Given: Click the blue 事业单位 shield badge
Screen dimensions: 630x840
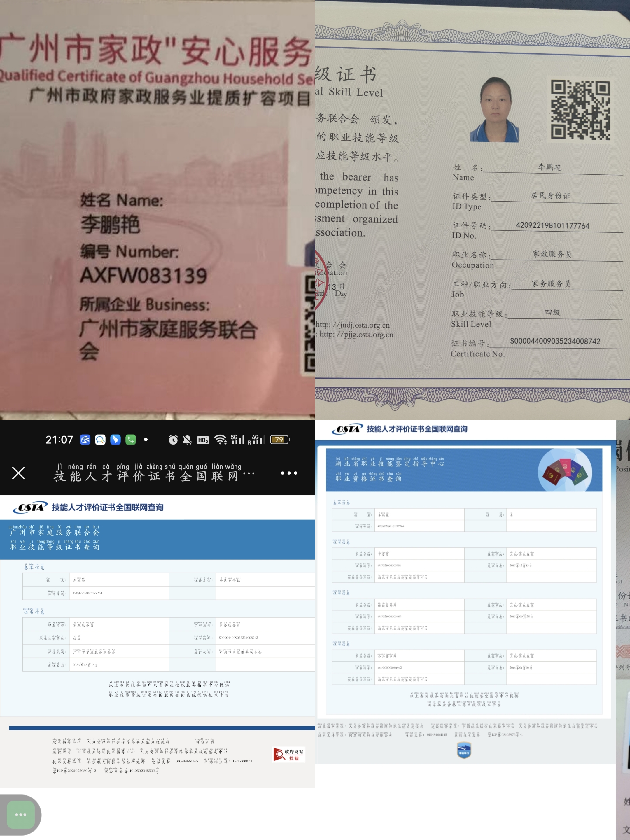Looking at the screenshot, I should coord(464,750).
